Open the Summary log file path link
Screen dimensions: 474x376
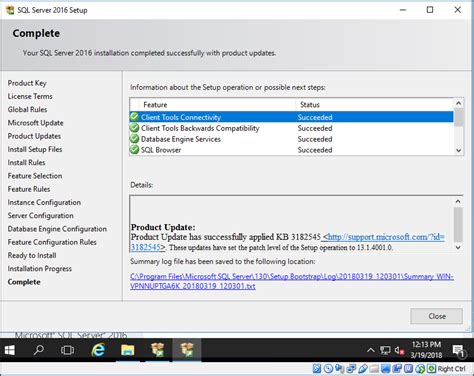[292, 281]
